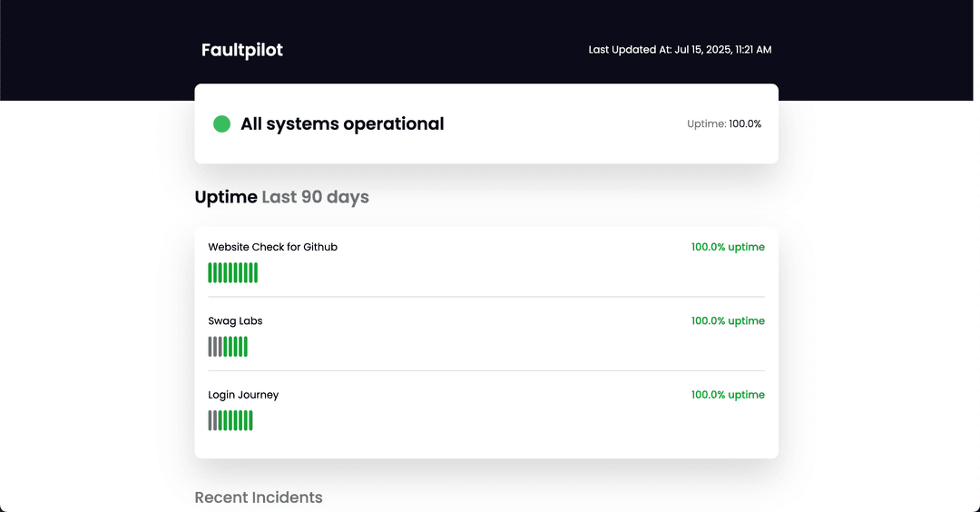This screenshot has width=980, height=512.
Task: Click the first gray bar under Swag Labs
Action: (x=210, y=347)
